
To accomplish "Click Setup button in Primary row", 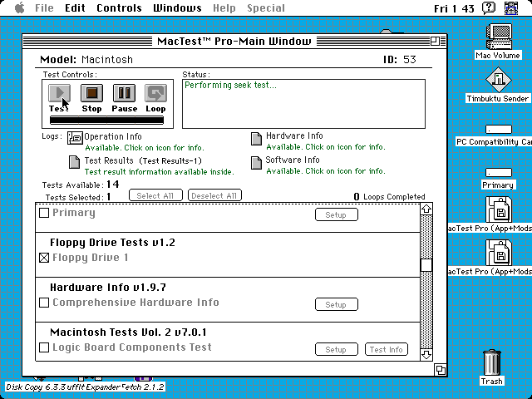I will [x=336, y=214].
